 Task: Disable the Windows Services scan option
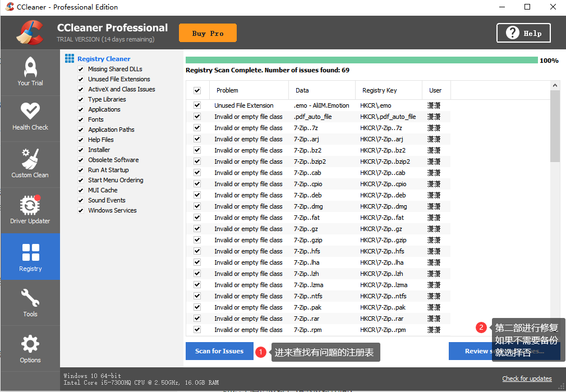(x=81, y=210)
